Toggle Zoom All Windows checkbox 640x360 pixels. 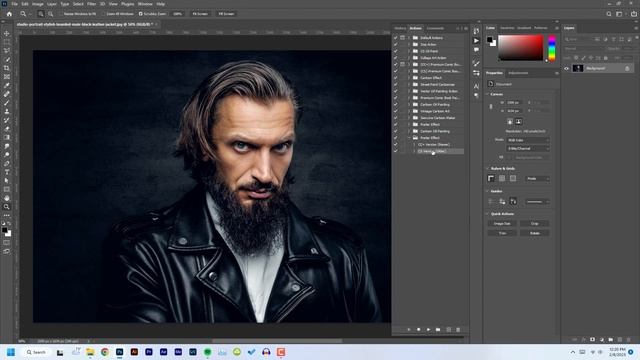(x=104, y=14)
